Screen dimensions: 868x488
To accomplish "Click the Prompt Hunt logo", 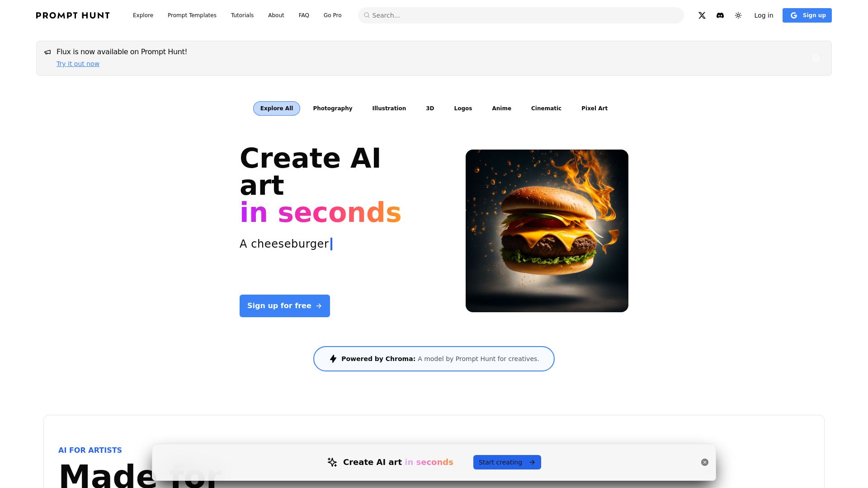I will point(73,15).
